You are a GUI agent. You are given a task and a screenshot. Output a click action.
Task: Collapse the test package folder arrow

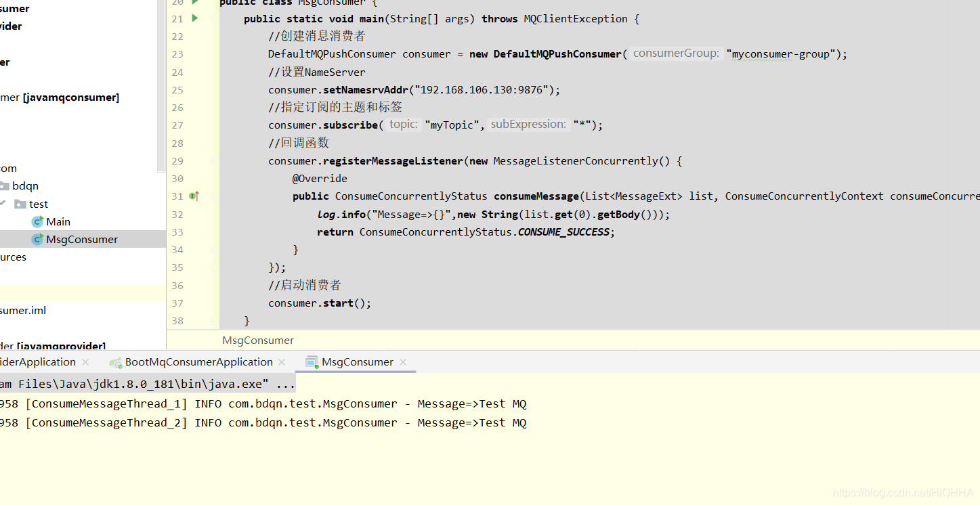tap(3, 204)
